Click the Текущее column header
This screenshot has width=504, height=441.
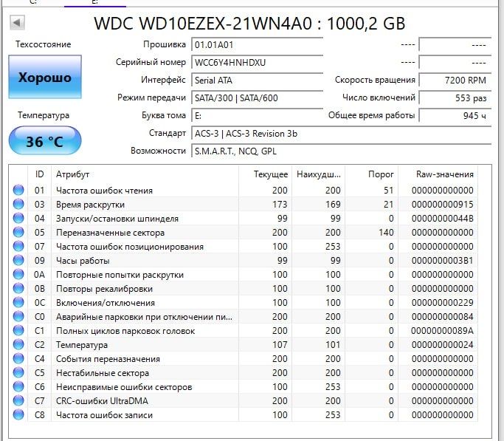pos(265,174)
